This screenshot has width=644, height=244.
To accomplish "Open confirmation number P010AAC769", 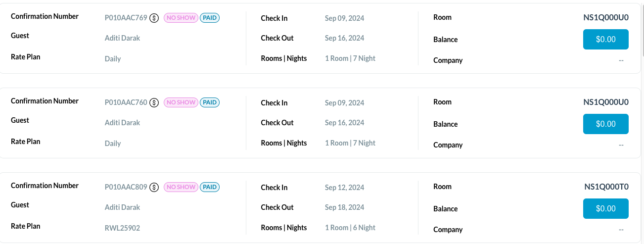I will [126, 18].
